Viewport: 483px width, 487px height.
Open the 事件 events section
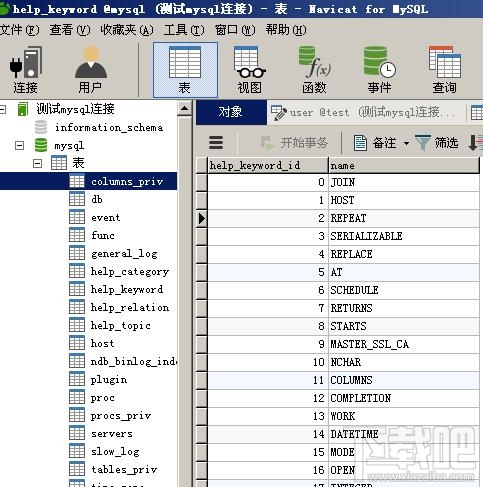pyautogui.click(x=379, y=70)
